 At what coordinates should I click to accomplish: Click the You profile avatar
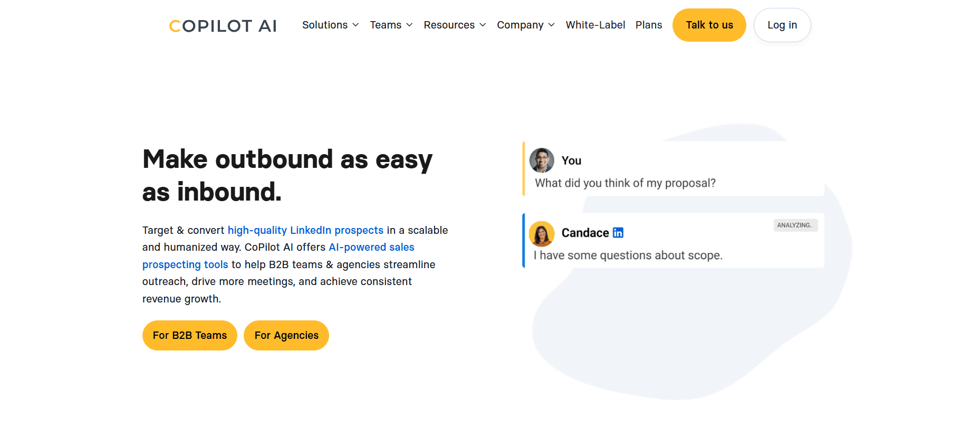(x=542, y=160)
